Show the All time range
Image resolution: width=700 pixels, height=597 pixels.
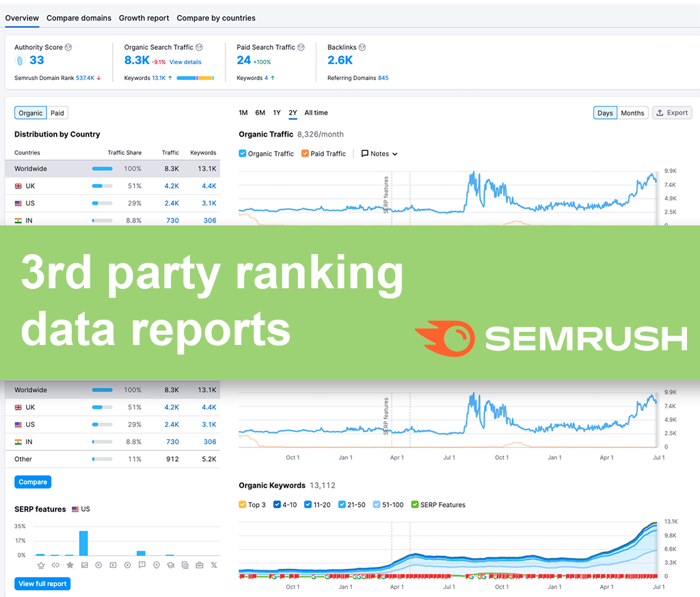tap(316, 113)
